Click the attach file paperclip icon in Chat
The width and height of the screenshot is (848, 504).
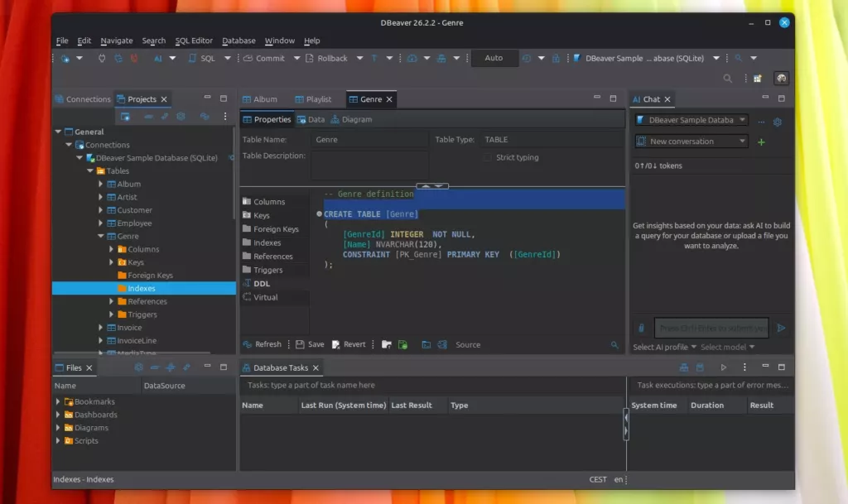pyautogui.click(x=642, y=328)
